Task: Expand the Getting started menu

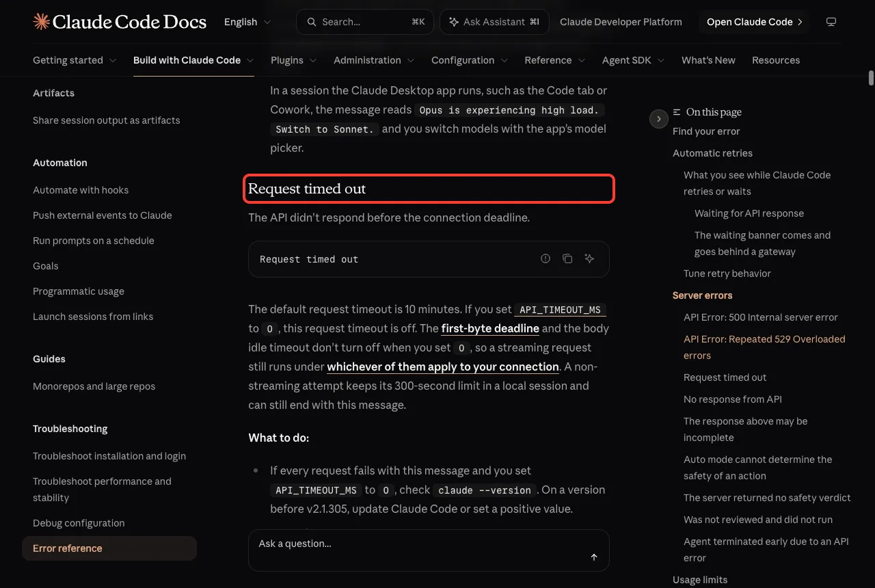Action: tap(75, 60)
